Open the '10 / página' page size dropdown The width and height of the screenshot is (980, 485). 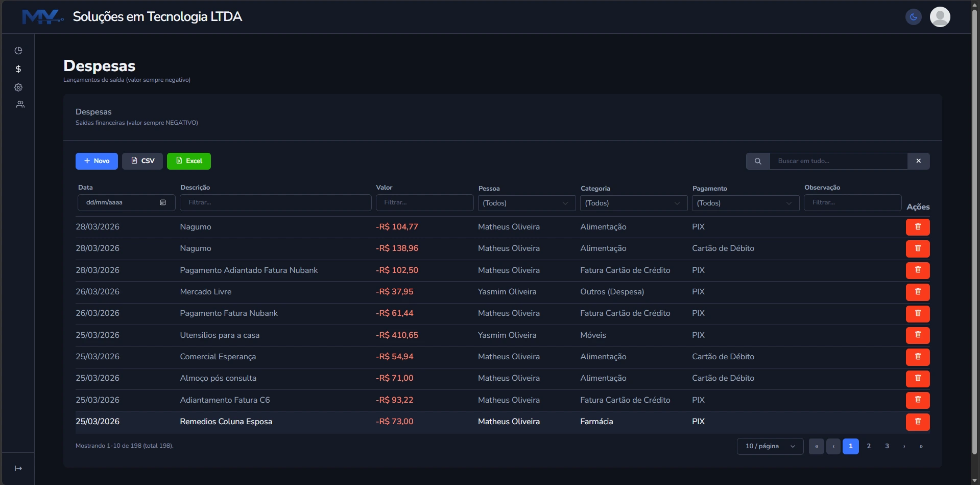point(770,446)
